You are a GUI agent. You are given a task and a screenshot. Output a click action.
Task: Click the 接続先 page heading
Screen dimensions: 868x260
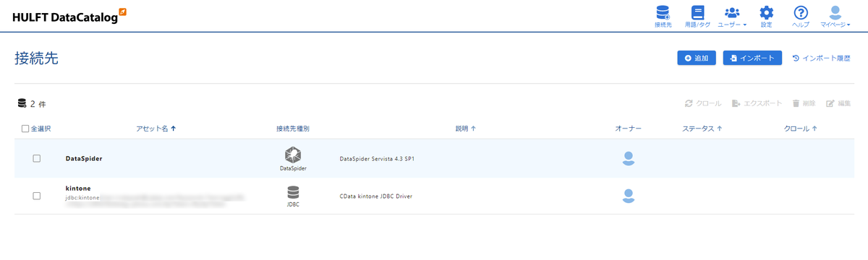pyautogui.click(x=36, y=58)
